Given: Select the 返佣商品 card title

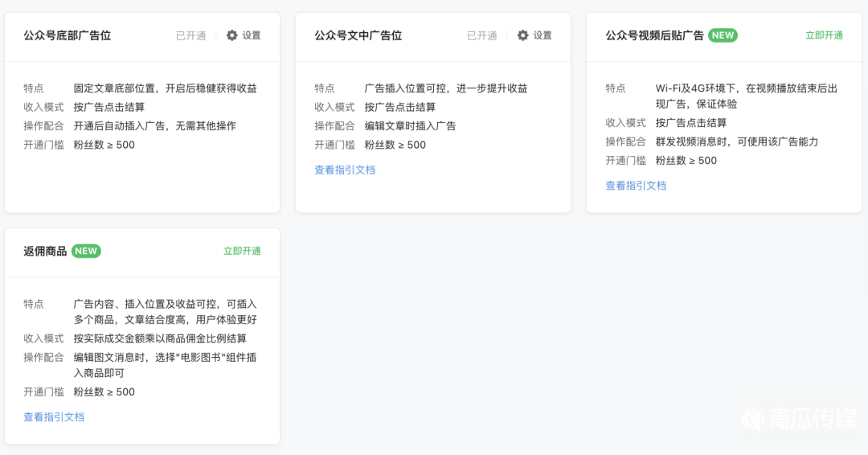Looking at the screenshot, I should click(x=45, y=252).
